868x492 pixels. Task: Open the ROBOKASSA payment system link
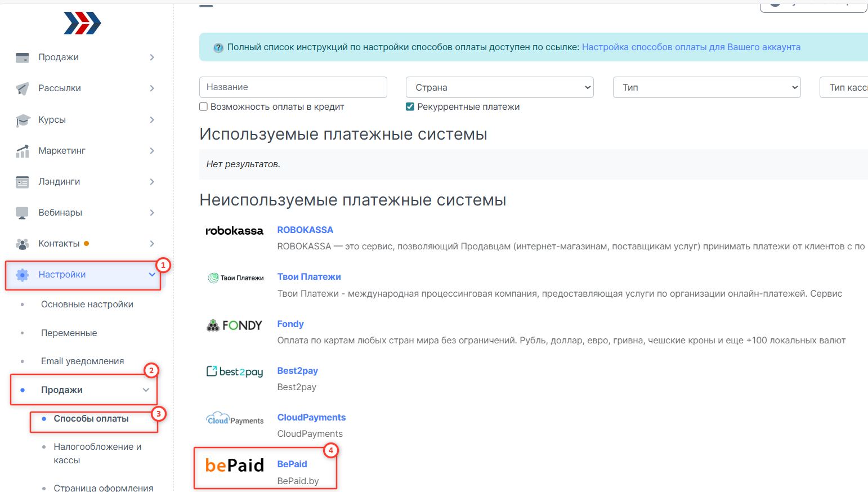(x=305, y=230)
